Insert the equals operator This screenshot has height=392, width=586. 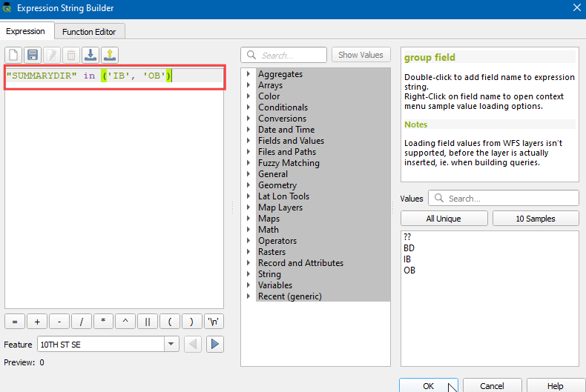tap(14, 322)
